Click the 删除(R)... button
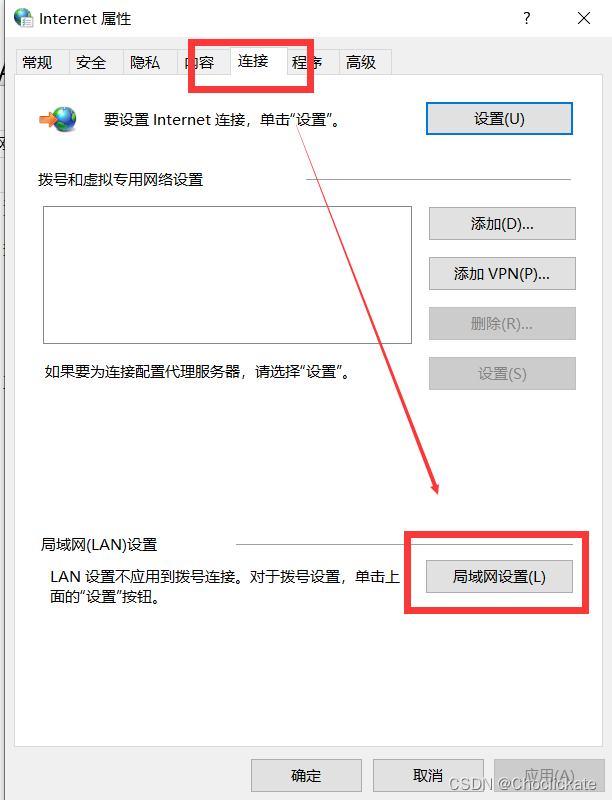The height and width of the screenshot is (800, 612). pyautogui.click(x=502, y=323)
